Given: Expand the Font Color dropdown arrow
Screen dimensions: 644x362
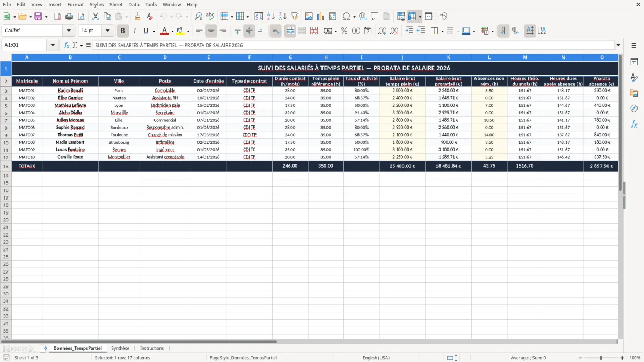Looking at the screenshot, I should (x=172, y=31).
